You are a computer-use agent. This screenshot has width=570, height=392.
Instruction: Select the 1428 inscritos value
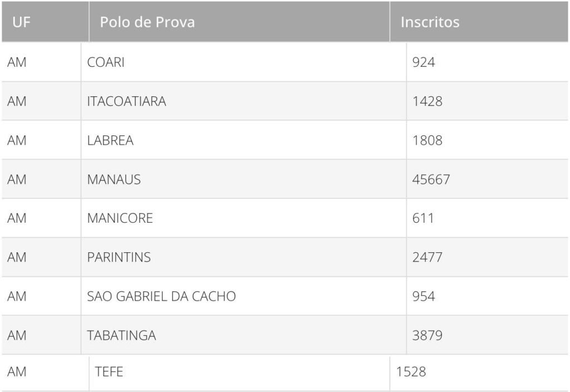427,101
